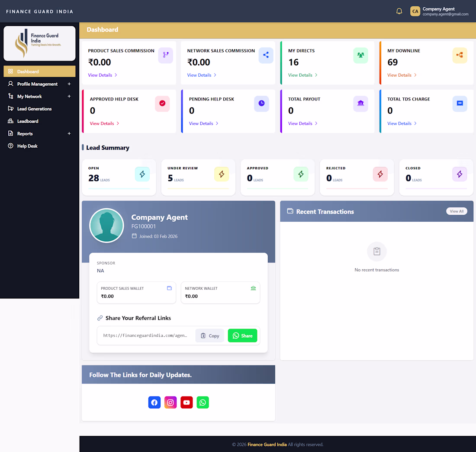Click the My Downline value 69
The image size is (476, 452).
(392, 62)
